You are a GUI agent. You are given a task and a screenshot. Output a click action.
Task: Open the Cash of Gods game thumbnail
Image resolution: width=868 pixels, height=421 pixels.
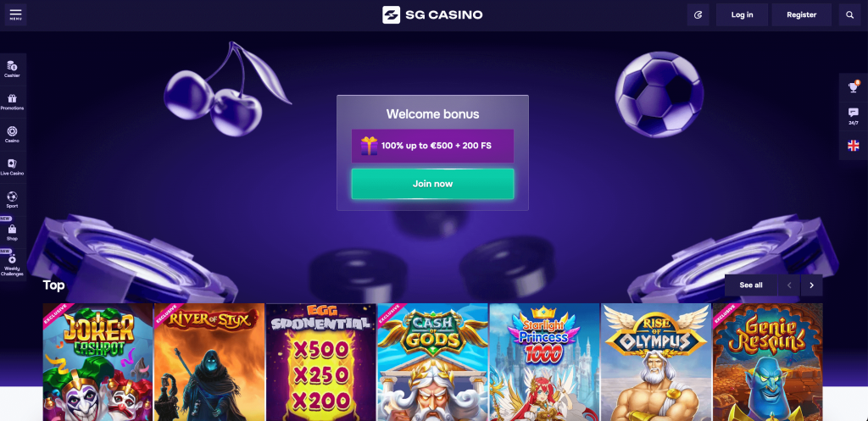(x=432, y=362)
